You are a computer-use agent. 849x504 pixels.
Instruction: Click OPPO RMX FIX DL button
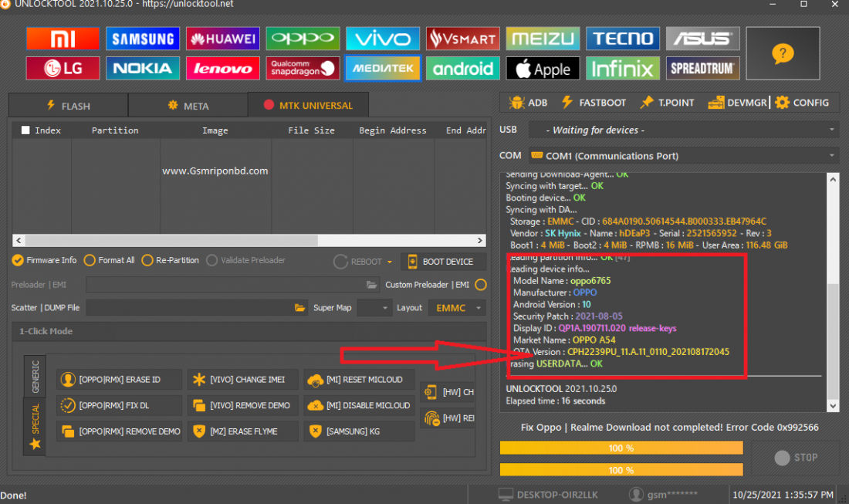click(119, 405)
